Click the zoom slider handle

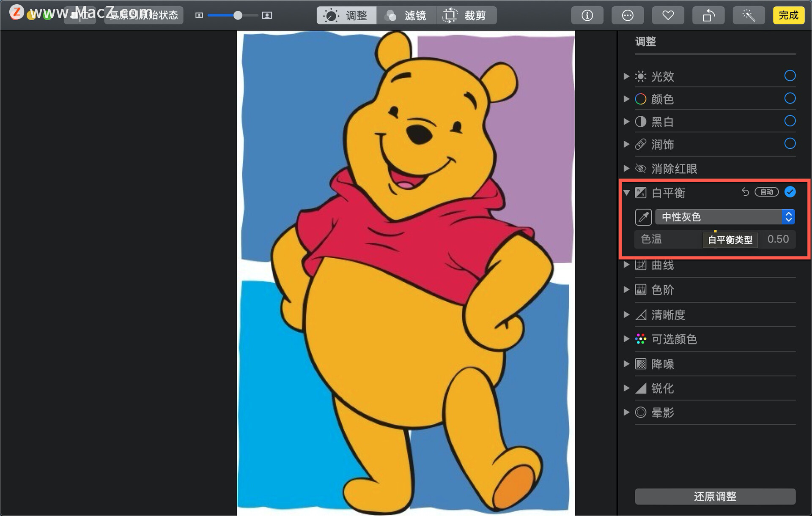tap(238, 16)
